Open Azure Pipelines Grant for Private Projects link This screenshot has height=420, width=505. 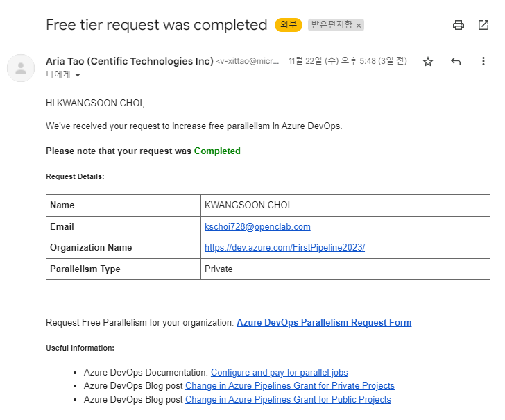(290, 385)
